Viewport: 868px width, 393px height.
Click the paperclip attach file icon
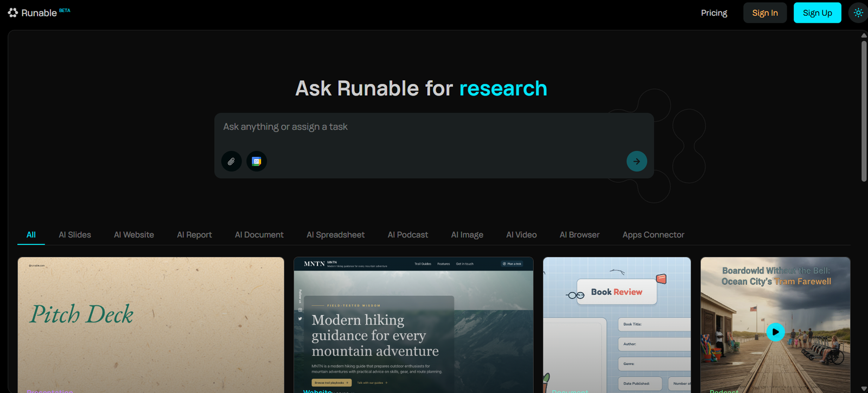(x=231, y=161)
